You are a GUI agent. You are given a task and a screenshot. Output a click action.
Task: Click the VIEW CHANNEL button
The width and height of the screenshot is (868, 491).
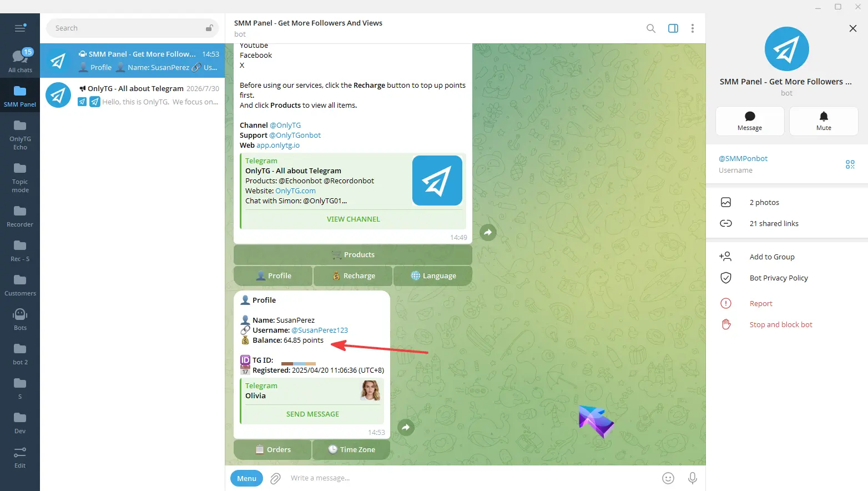pos(354,219)
